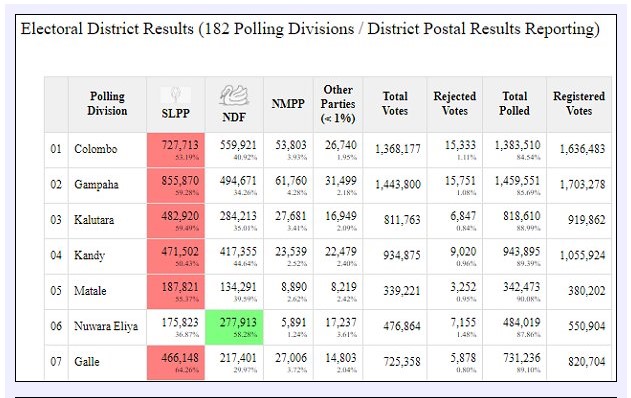Screen dimensions: 631x398
Task: Select the Polling Division column header
Action: [x=107, y=104]
